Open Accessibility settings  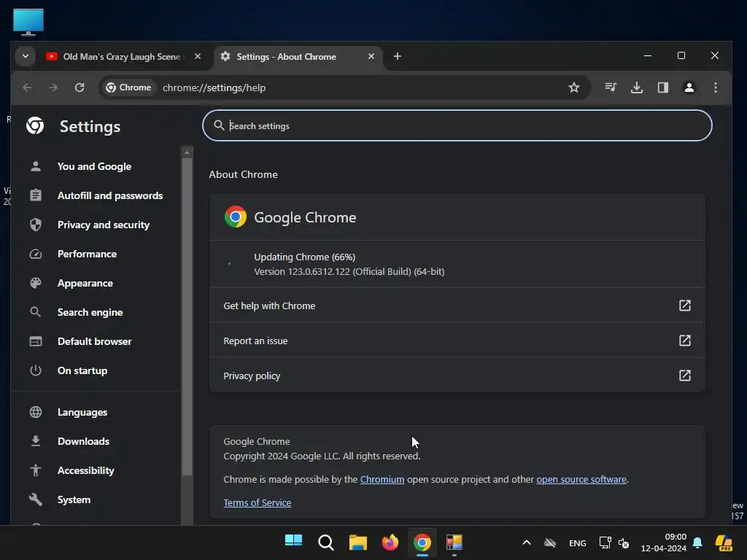tap(86, 470)
